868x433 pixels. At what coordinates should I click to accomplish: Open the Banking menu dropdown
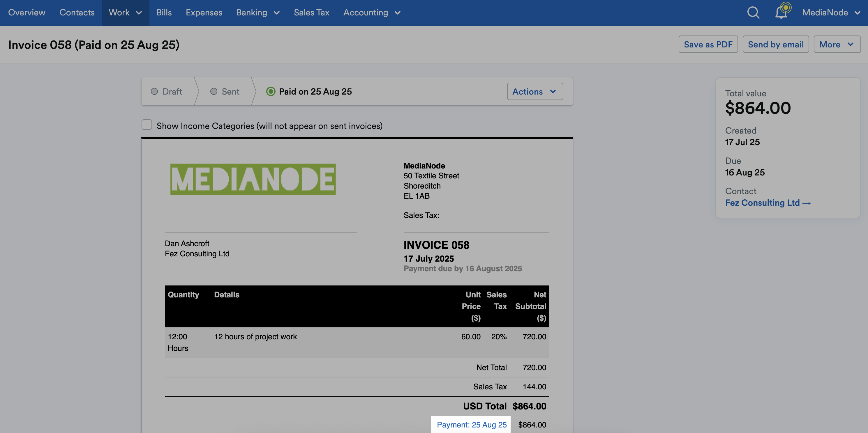(258, 13)
